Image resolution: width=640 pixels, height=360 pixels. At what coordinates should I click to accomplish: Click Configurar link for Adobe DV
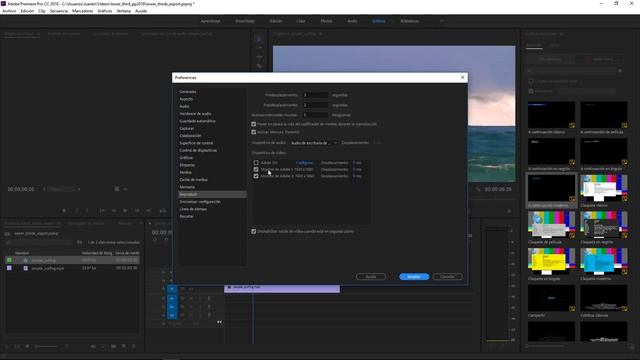(304, 162)
